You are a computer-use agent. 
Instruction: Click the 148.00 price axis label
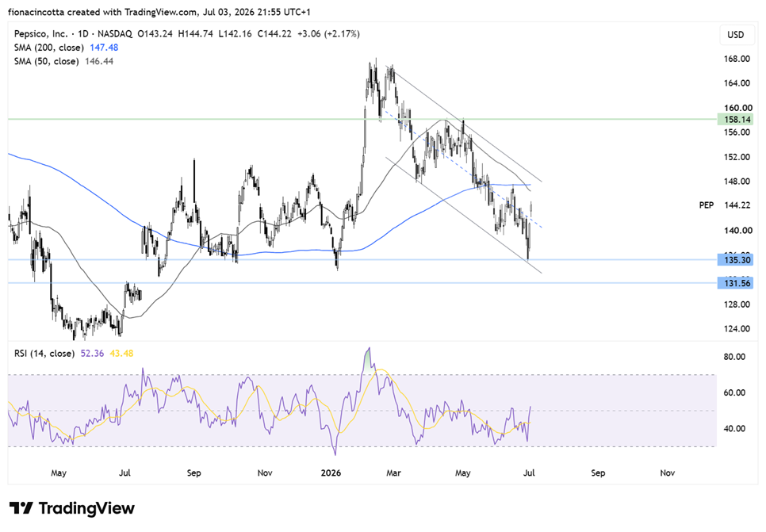(x=737, y=182)
